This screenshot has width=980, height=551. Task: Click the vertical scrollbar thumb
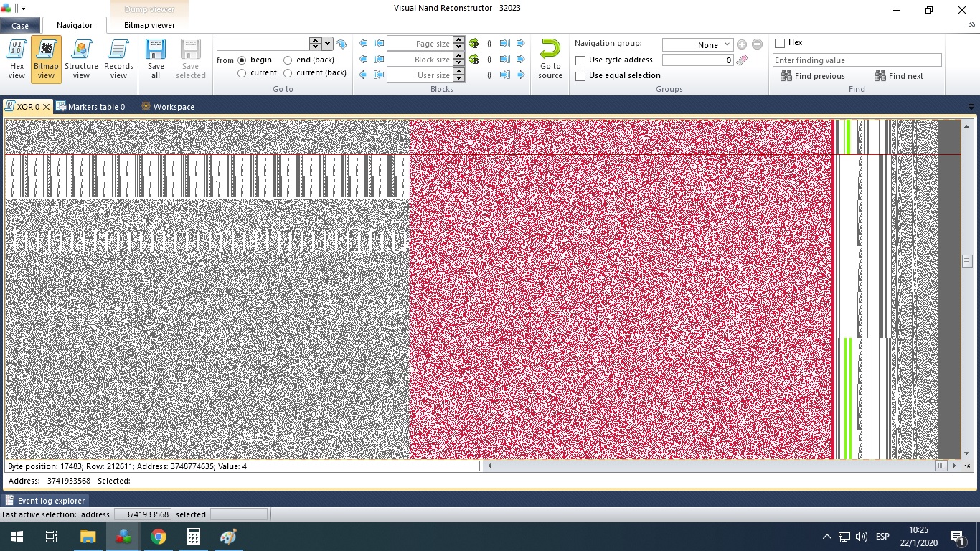pyautogui.click(x=967, y=261)
